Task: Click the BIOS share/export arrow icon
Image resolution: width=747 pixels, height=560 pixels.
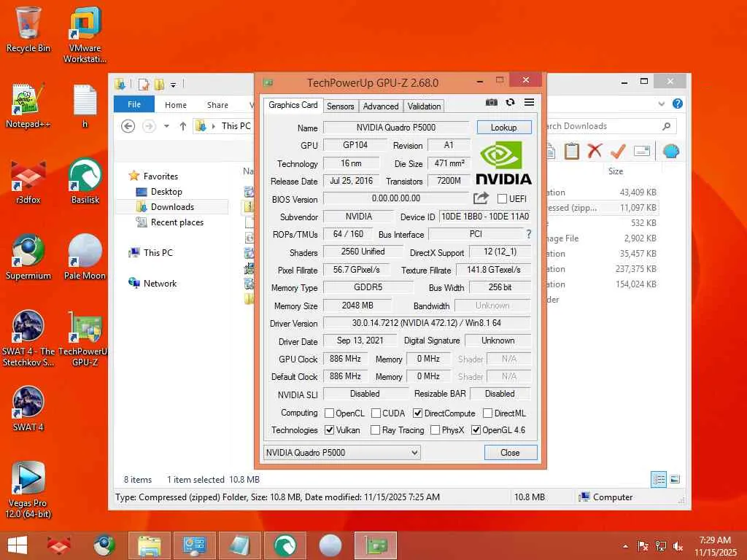Action: (481, 198)
